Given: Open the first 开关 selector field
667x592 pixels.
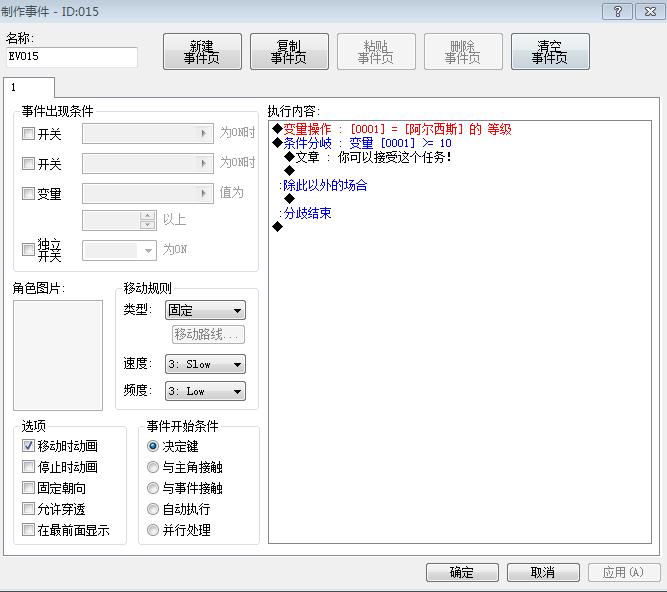Looking at the screenshot, I should [x=148, y=134].
